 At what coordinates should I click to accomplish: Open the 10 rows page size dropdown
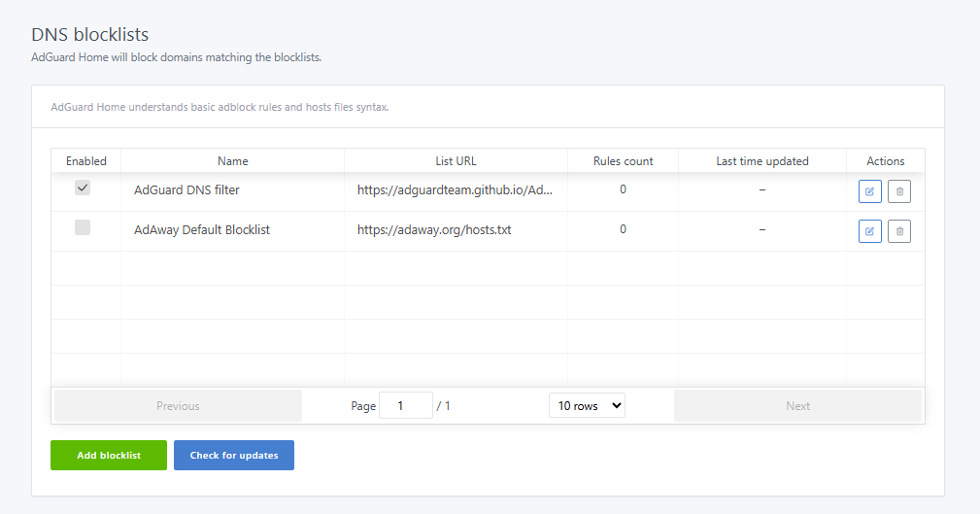tap(587, 406)
